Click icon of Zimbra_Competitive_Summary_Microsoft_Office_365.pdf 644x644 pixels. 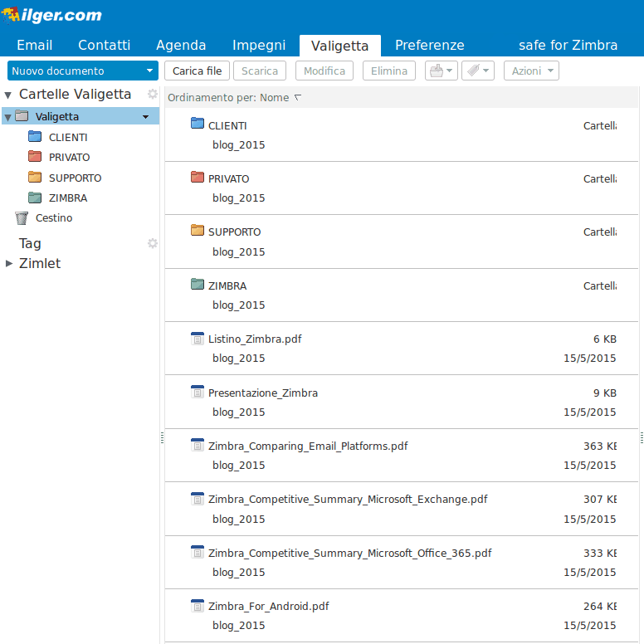point(198,552)
